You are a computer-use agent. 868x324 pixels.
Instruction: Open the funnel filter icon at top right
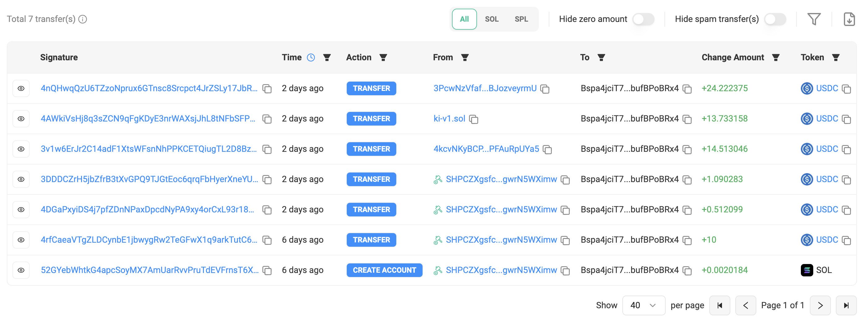[x=814, y=19]
